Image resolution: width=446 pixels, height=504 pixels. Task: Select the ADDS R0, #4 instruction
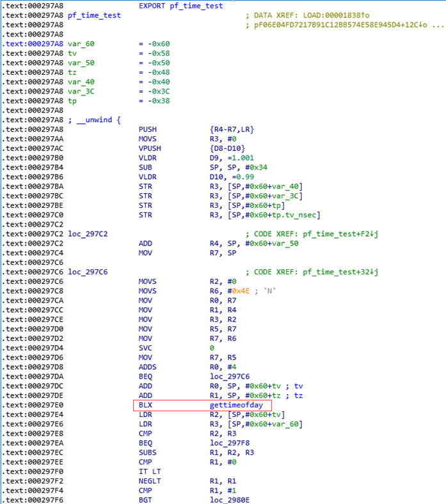click(x=187, y=367)
